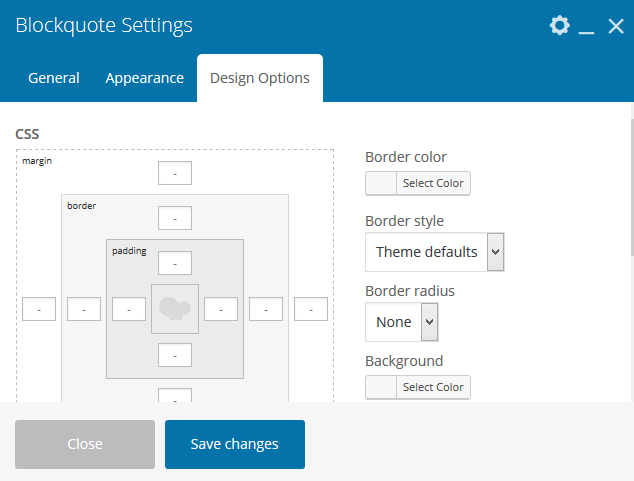The width and height of the screenshot is (634, 481).
Task: Focus the margin top input field
Action: pyautogui.click(x=175, y=173)
